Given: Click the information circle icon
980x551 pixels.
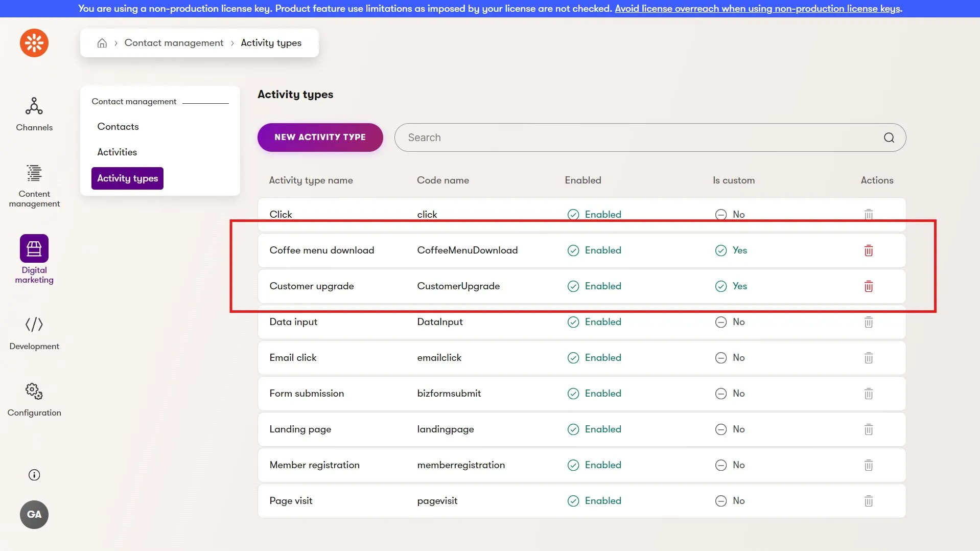Looking at the screenshot, I should click(34, 475).
